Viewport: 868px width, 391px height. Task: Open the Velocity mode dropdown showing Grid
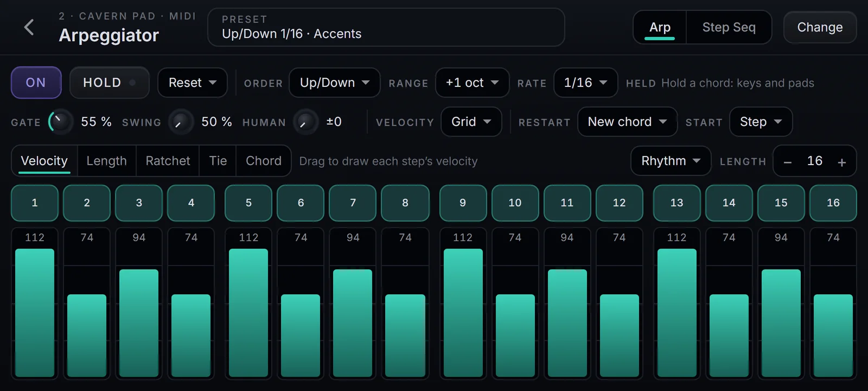[471, 122]
